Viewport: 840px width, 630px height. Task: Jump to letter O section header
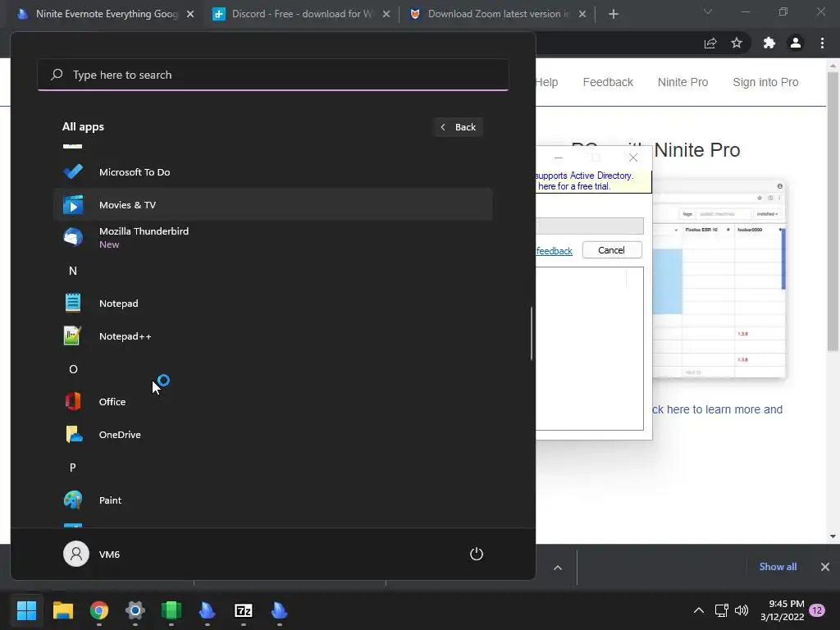coord(73,369)
